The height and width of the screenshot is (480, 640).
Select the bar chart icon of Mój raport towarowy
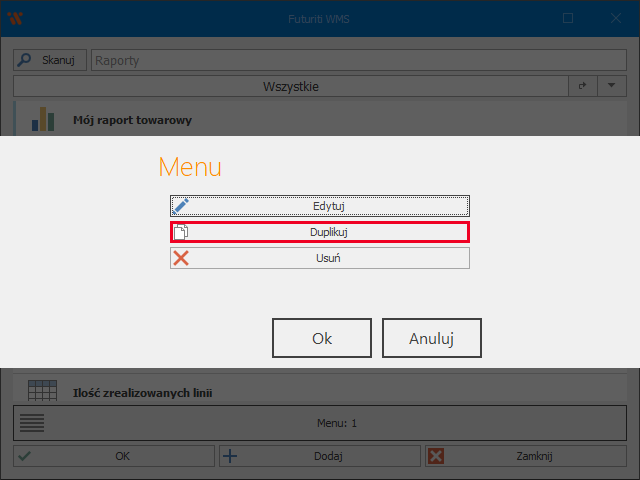coord(42,119)
